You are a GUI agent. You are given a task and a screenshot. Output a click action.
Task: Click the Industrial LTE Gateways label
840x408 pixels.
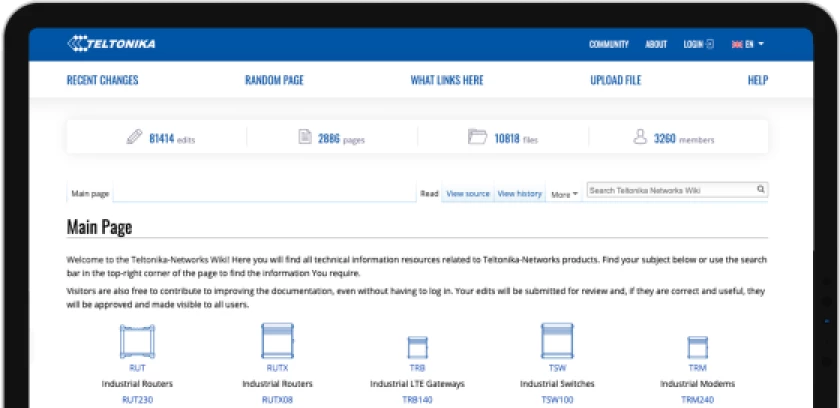pyautogui.click(x=417, y=384)
